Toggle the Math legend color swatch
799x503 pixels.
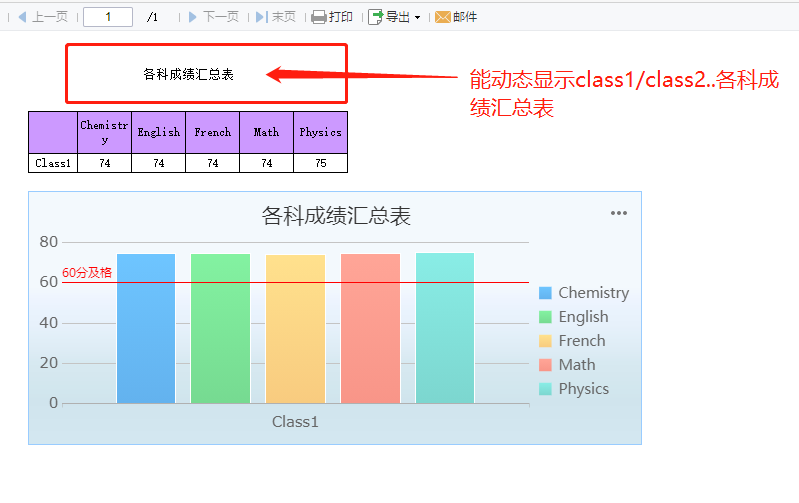point(545,364)
